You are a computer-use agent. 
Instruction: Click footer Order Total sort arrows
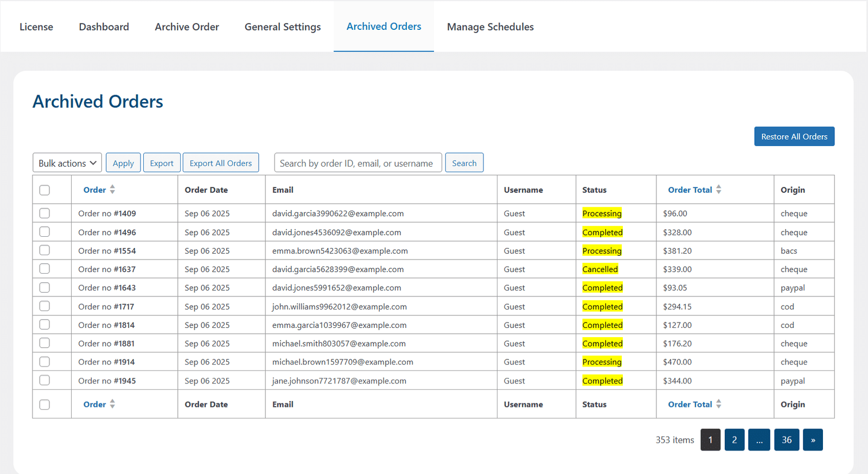click(x=718, y=404)
